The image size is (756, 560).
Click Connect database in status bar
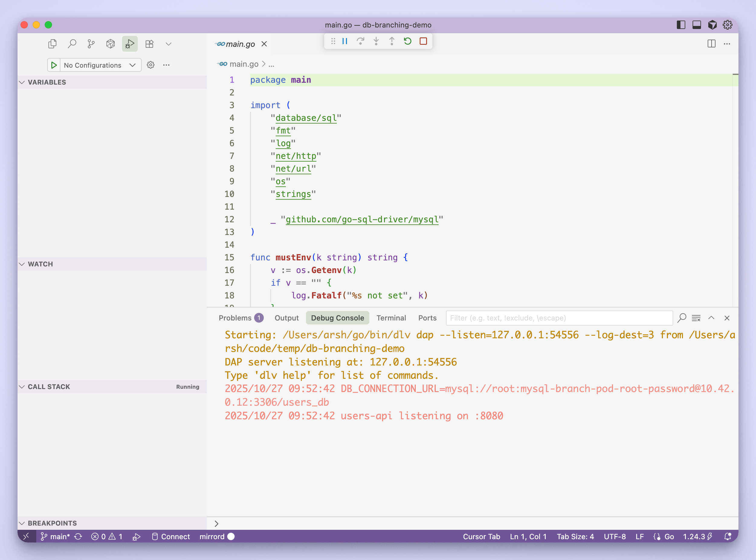pos(170,537)
